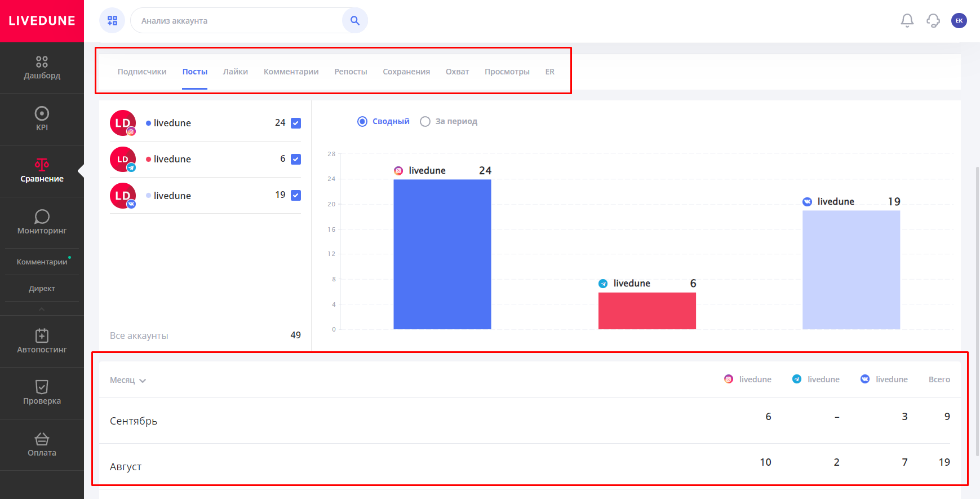Open the KPI section

coord(42,119)
